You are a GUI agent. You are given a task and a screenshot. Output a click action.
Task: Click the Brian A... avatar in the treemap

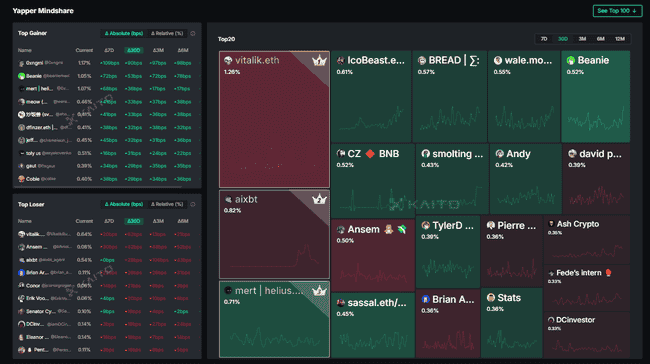[425, 299]
